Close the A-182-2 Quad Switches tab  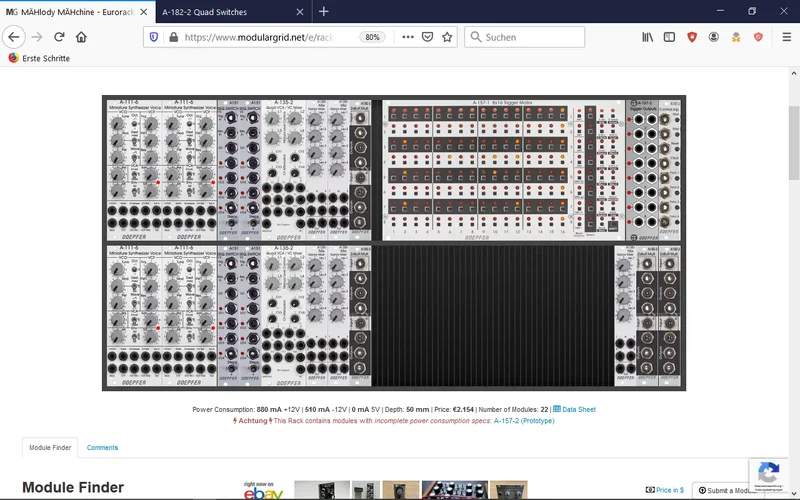tap(300, 12)
